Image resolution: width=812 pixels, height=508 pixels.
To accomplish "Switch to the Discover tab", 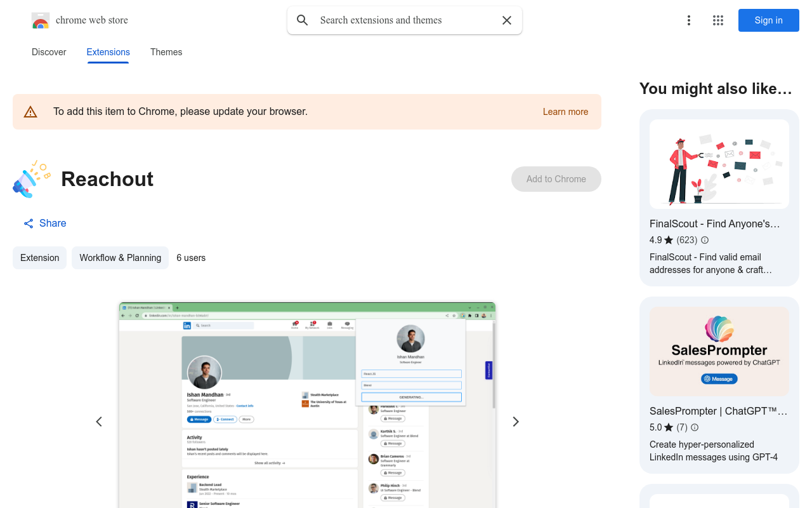I will [x=49, y=52].
